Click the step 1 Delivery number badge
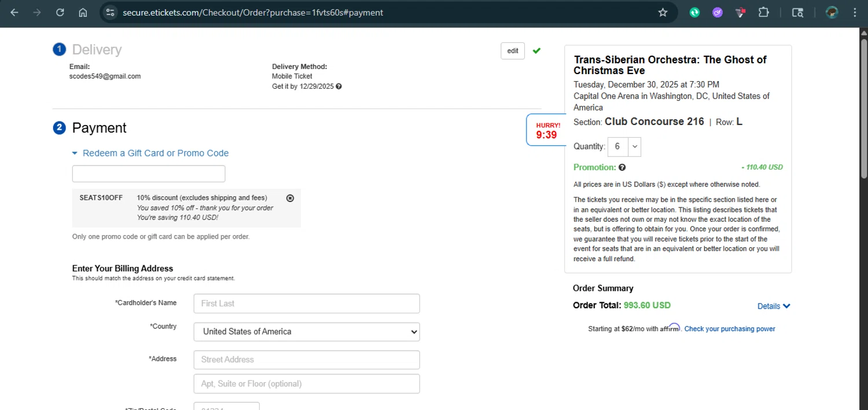868x410 pixels. pyautogui.click(x=59, y=50)
